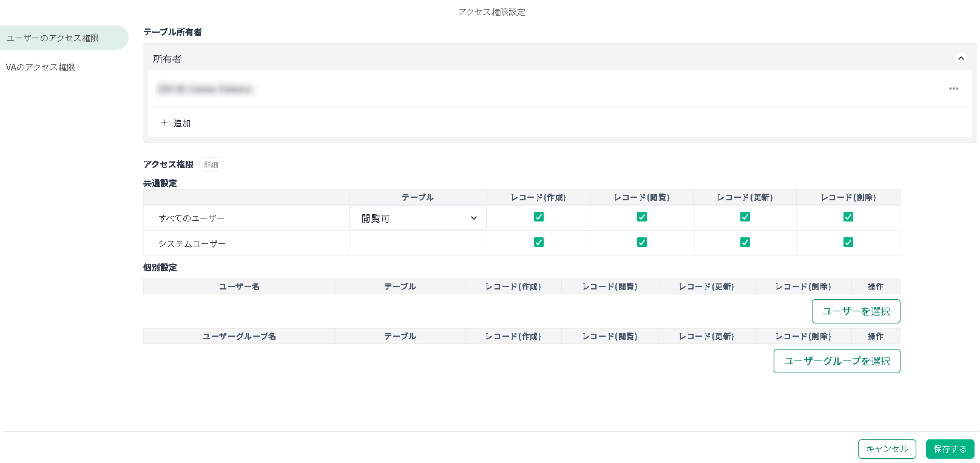Toggle レコード(更新) checkbox for すべてのユーザー
The height and width of the screenshot is (463, 980).
(745, 217)
